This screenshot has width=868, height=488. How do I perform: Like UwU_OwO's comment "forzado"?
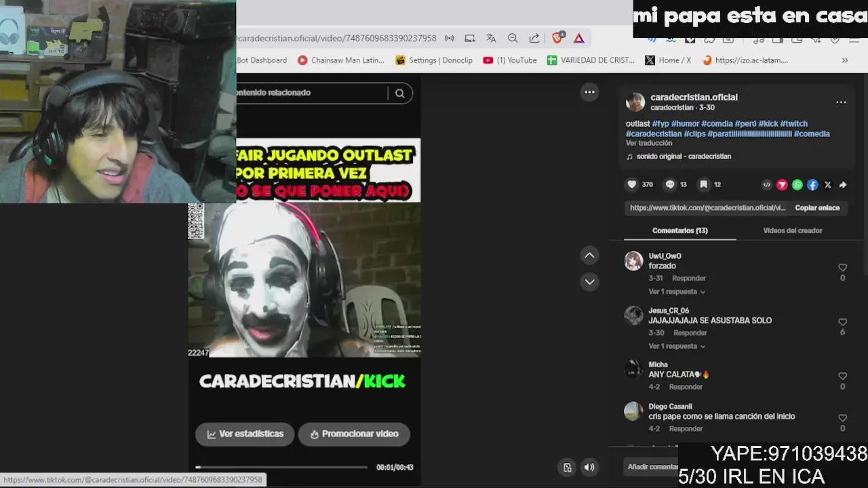[x=842, y=267]
